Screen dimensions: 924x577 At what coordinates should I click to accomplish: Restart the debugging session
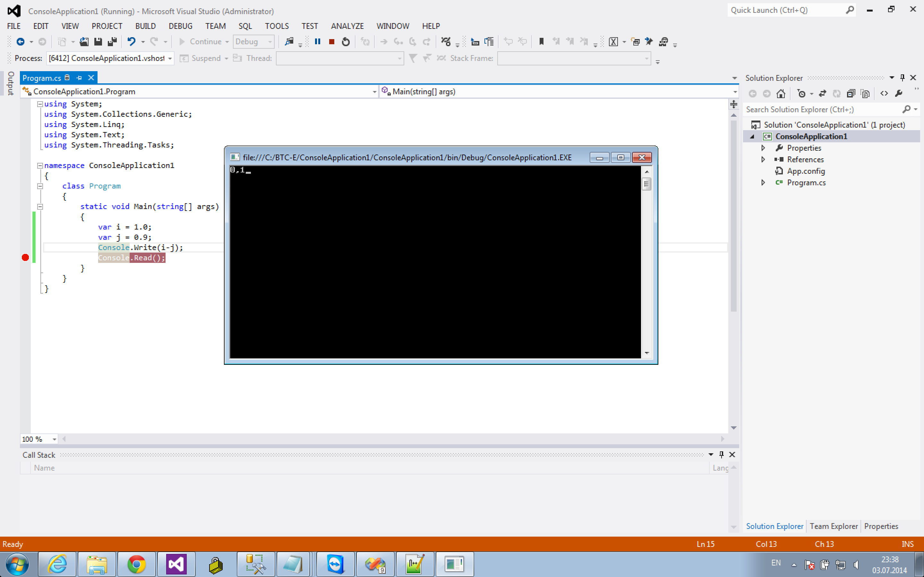346,42
